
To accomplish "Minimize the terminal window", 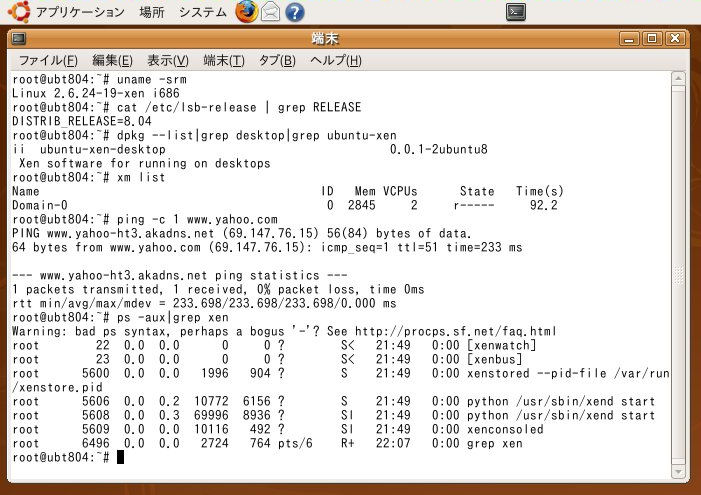I will point(629,39).
